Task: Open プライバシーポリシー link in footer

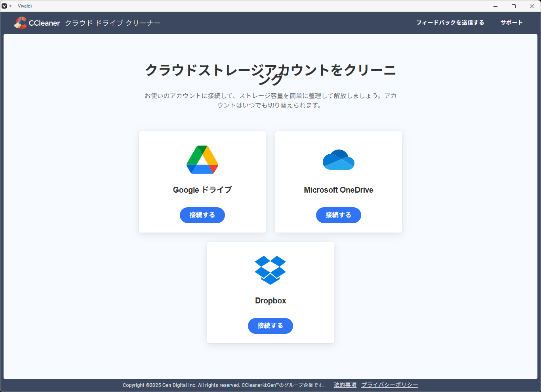Action: pyautogui.click(x=390, y=385)
